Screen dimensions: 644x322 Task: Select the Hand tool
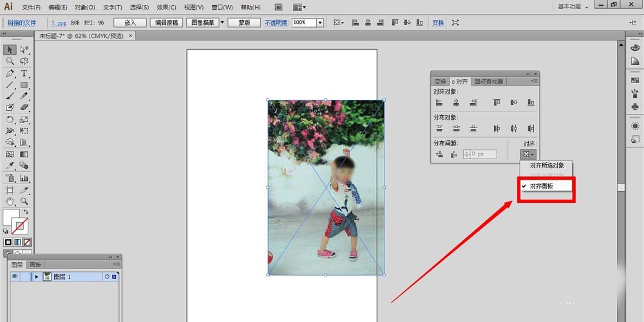point(10,201)
